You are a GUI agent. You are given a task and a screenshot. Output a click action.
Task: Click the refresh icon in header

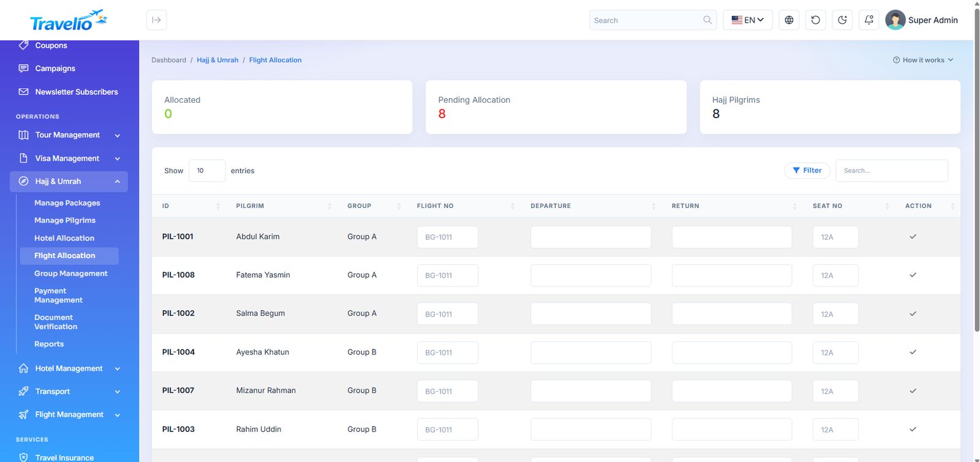click(x=816, y=20)
